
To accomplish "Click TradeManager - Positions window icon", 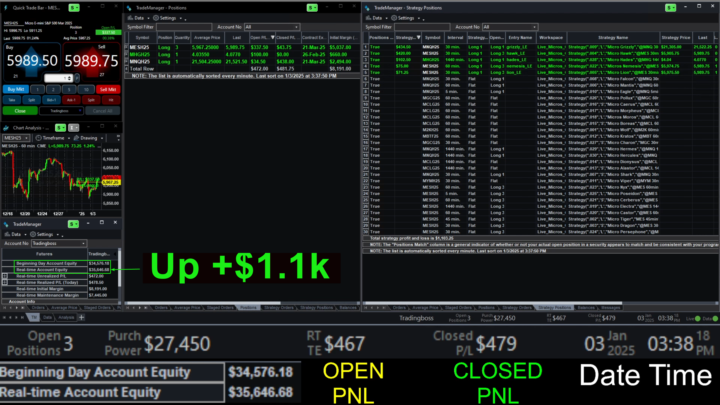I will point(129,8).
